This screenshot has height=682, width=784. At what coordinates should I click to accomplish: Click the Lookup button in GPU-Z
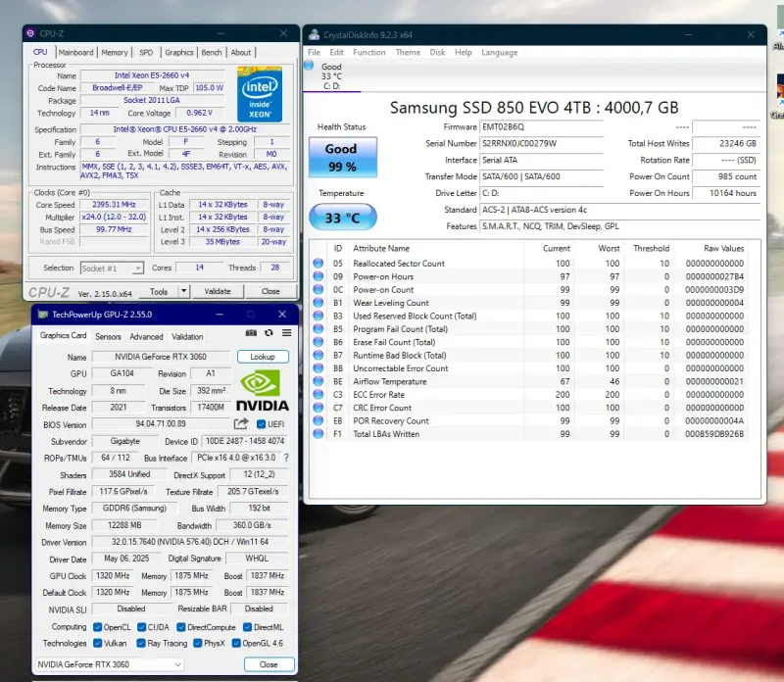point(263,357)
